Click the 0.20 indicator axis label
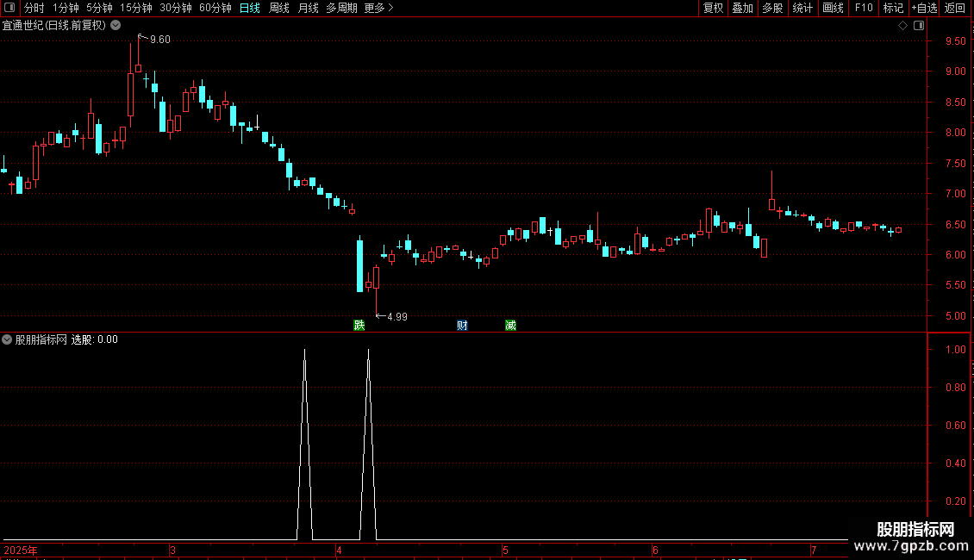This screenshot has width=974, height=560. [x=955, y=501]
